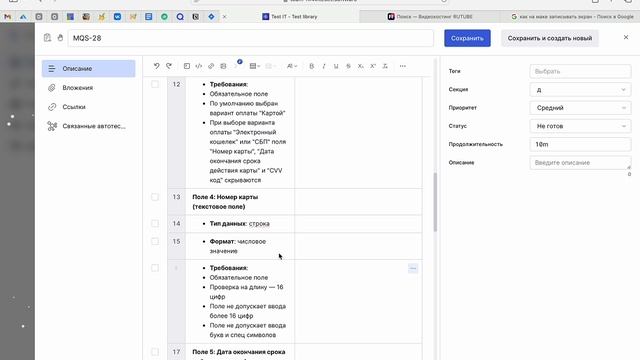Toggle bold formatting
The width and height of the screenshot is (640, 360).
click(x=311, y=66)
